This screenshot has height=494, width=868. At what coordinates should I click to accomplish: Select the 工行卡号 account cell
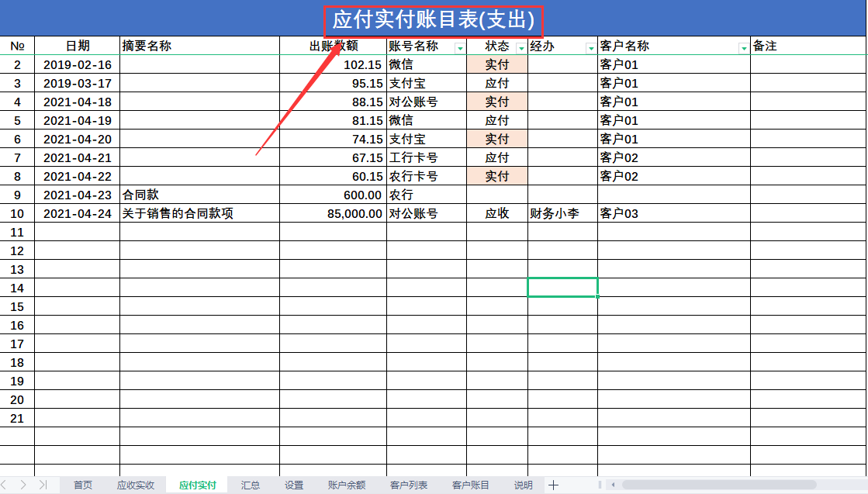coord(427,157)
